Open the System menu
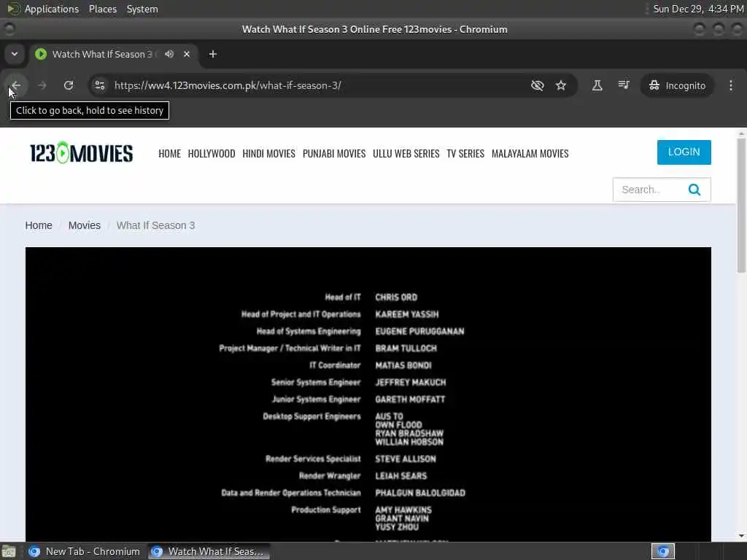 point(142,9)
